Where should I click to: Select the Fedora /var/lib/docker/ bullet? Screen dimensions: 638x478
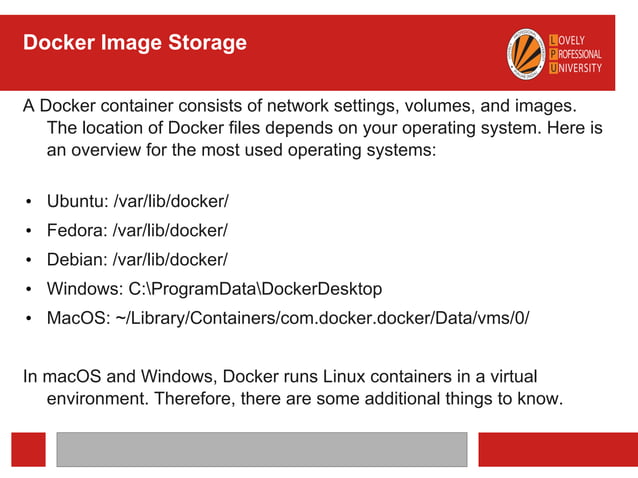click(137, 230)
